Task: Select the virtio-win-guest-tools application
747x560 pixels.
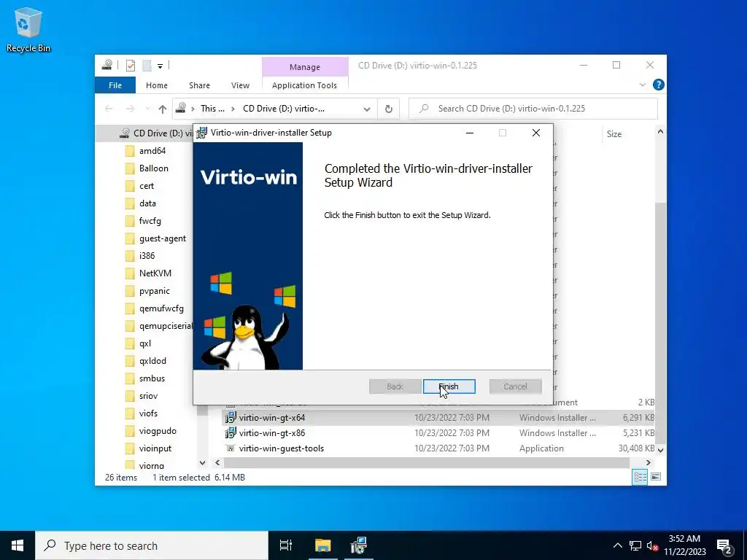Action: click(281, 448)
